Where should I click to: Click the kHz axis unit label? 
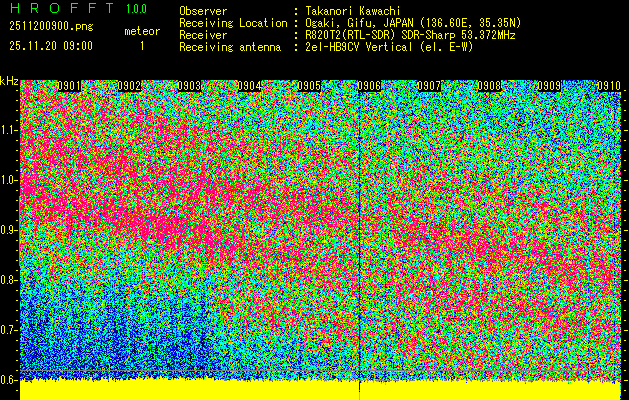coord(9,81)
